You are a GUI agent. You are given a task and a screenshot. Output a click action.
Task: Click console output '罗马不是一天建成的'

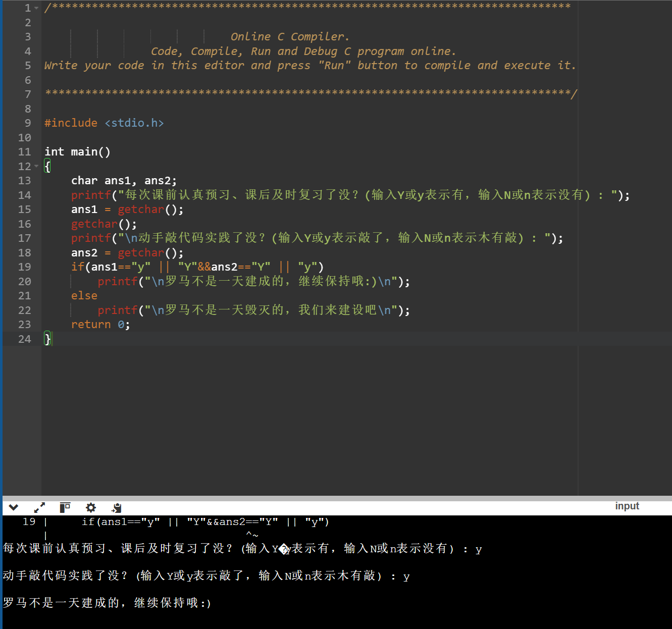coord(107,603)
